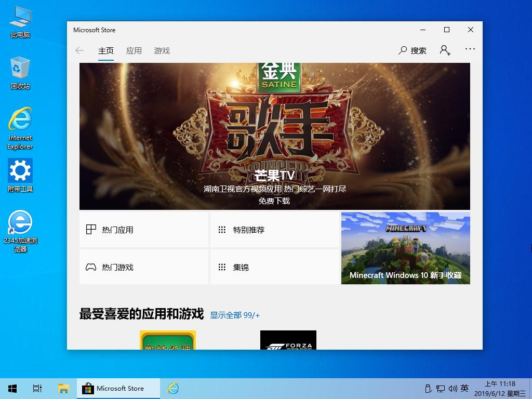Switch to the 应用 tab

click(134, 51)
